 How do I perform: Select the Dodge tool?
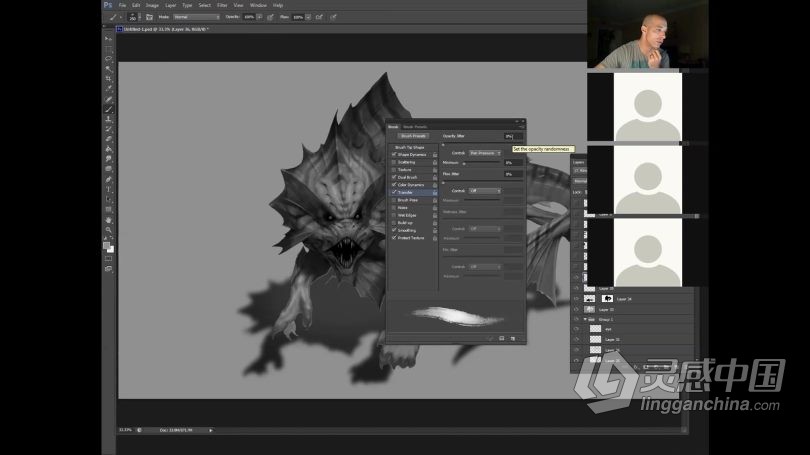coord(108,169)
